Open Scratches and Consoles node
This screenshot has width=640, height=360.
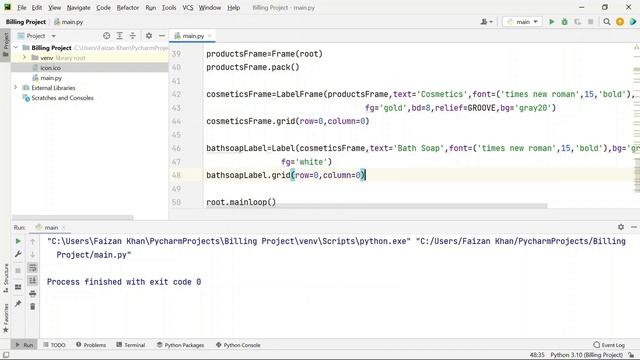[62, 98]
